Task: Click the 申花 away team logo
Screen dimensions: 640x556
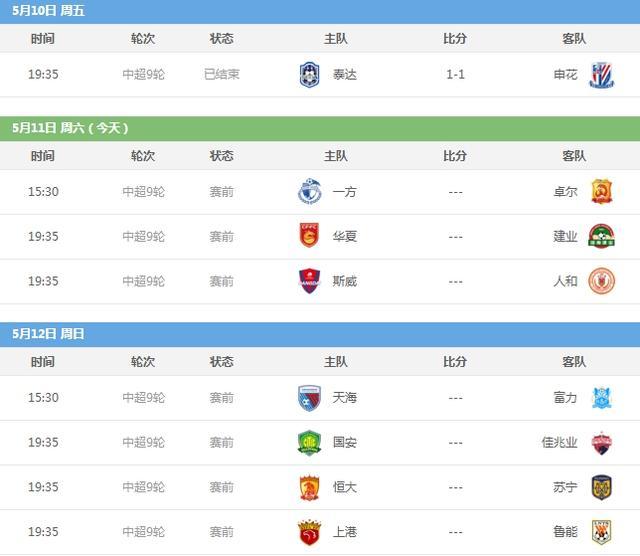Action: [x=602, y=75]
